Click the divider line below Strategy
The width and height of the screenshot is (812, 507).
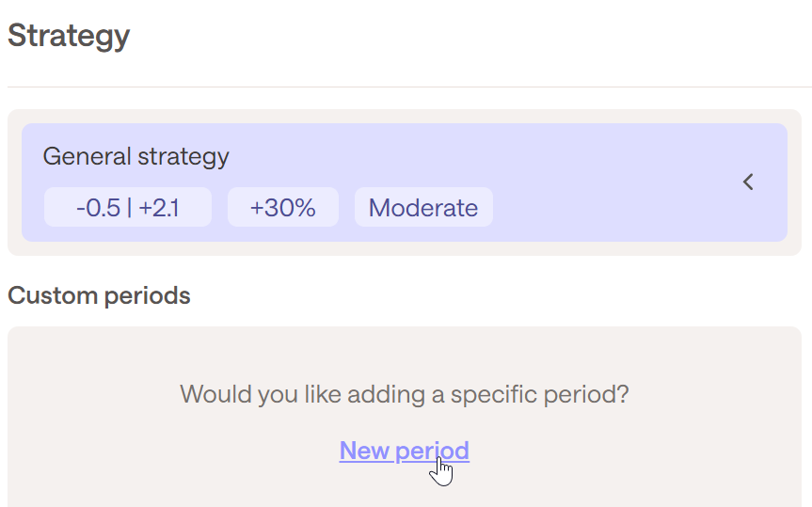405,87
